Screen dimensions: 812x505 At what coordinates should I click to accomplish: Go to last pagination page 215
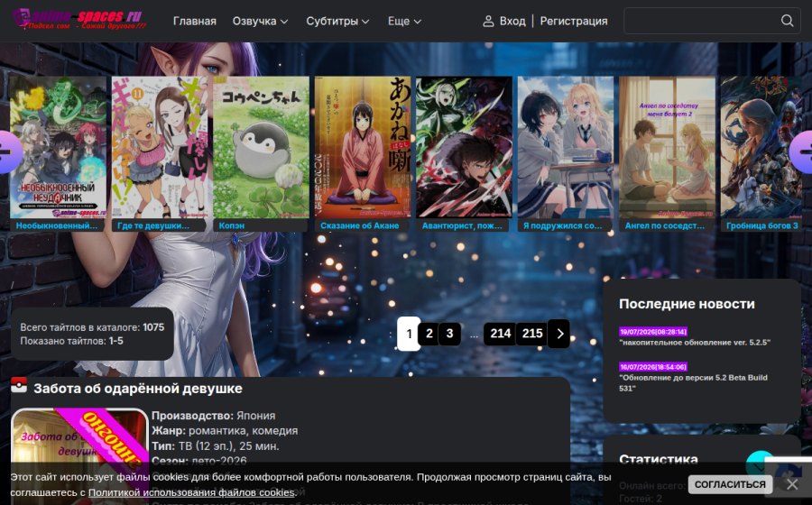coord(532,334)
